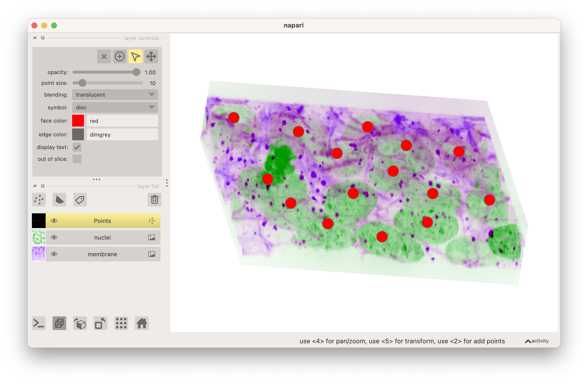
Task: Select the Points layer
Action: tap(102, 221)
